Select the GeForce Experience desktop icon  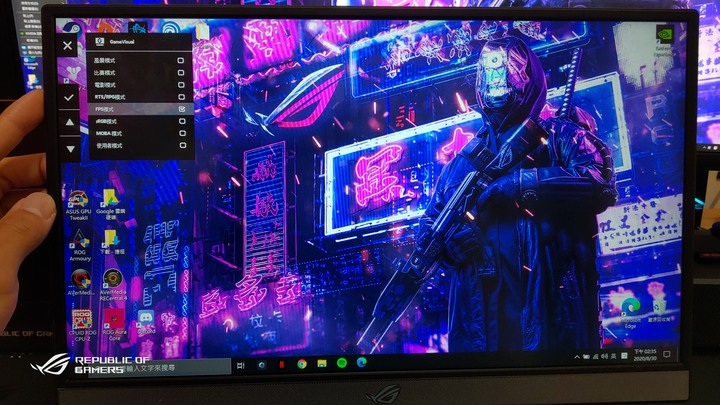coord(664,42)
